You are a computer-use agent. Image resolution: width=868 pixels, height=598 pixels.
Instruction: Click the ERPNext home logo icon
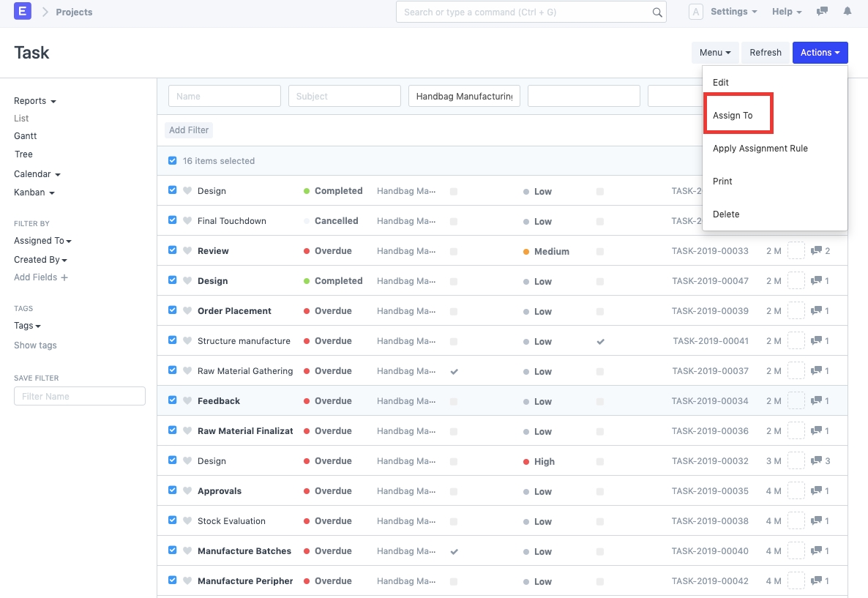pos(23,12)
